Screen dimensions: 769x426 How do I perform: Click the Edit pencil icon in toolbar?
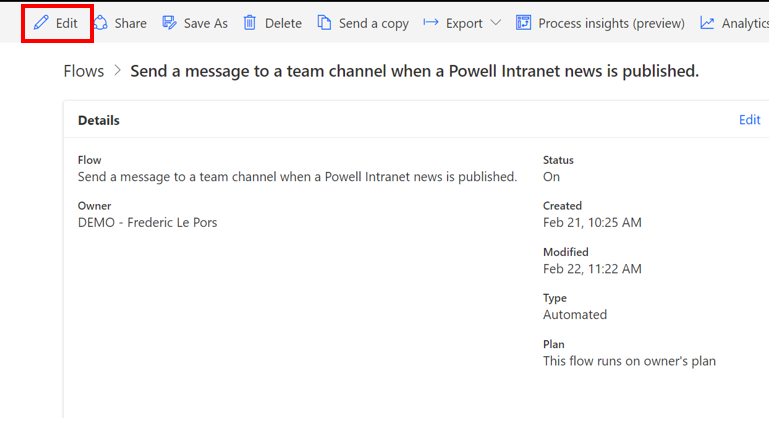click(41, 23)
